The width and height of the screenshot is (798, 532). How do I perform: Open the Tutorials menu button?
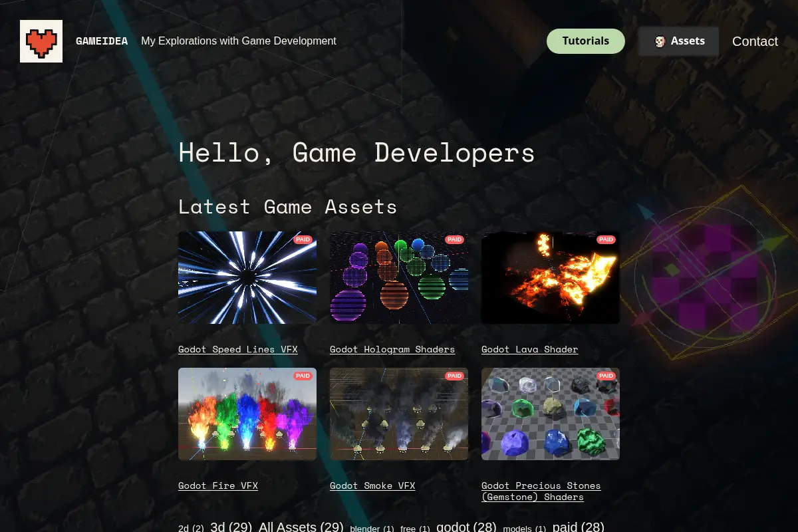[586, 41]
